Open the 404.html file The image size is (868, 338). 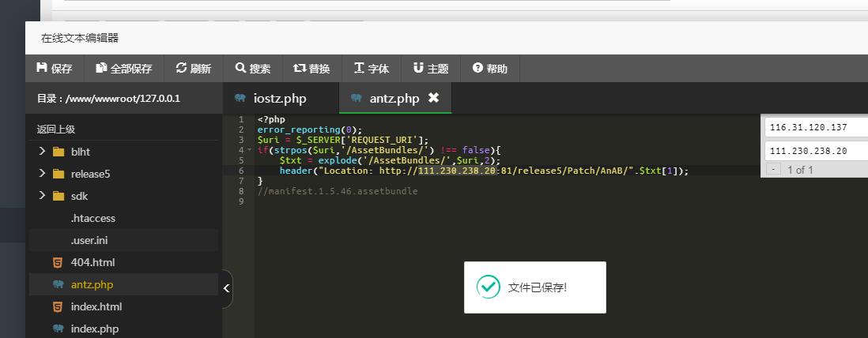(x=92, y=262)
